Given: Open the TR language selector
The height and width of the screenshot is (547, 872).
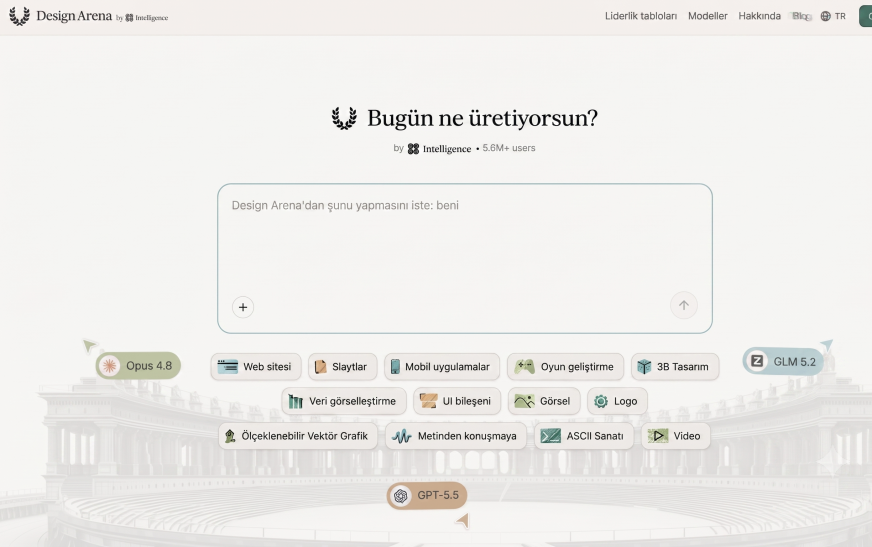Looking at the screenshot, I should (x=833, y=16).
